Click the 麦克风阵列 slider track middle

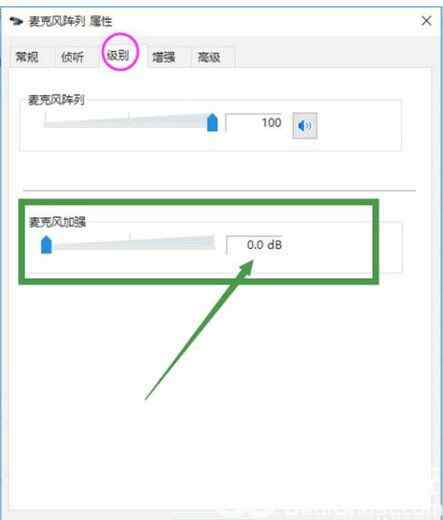coord(127,123)
